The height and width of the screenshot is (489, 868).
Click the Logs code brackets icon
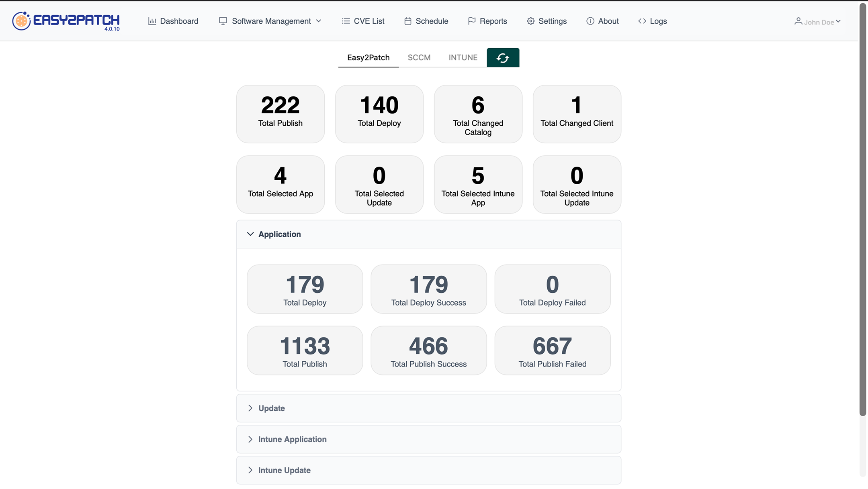[x=642, y=21]
